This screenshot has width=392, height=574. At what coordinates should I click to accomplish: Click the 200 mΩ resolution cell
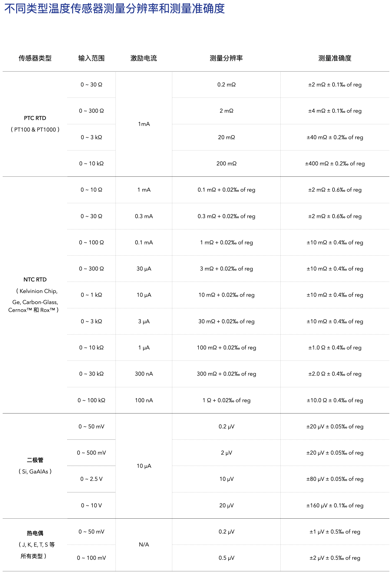tap(226, 163)
